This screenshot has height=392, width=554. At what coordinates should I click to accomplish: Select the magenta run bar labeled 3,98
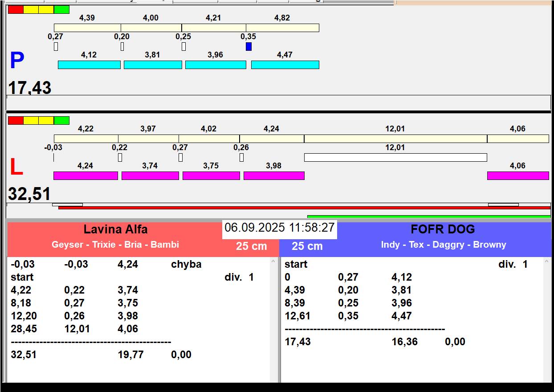[x=274, y=176]
